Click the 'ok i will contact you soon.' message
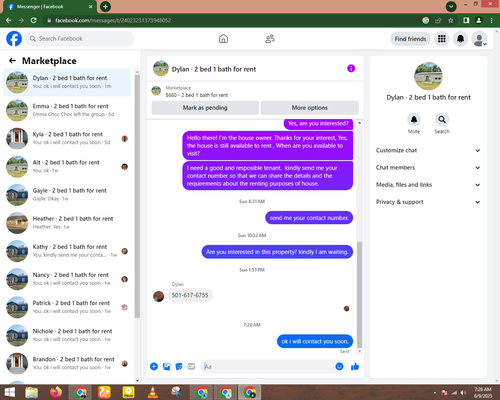This screenshot has height=400, width=500. (315, 341)
